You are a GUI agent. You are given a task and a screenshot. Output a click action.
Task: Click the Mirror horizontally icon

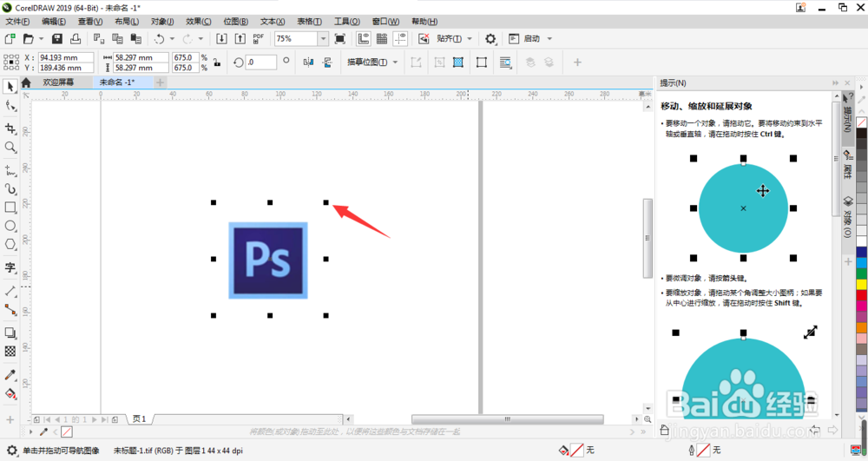(308, 62)
